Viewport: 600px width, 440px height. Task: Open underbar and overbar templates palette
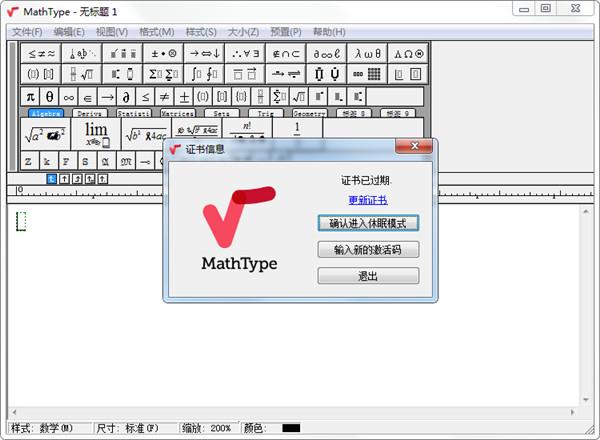[x=245, y=74]
